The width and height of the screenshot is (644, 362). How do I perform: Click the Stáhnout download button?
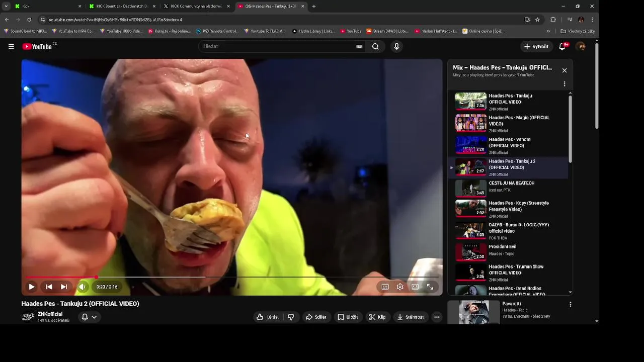pyautogui.click(x=411, y=317)
